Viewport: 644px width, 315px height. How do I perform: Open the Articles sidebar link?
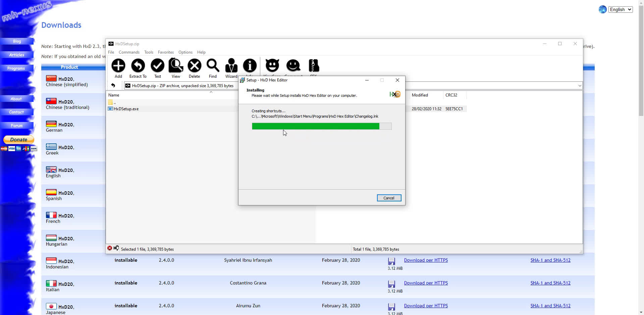[17, 55]
